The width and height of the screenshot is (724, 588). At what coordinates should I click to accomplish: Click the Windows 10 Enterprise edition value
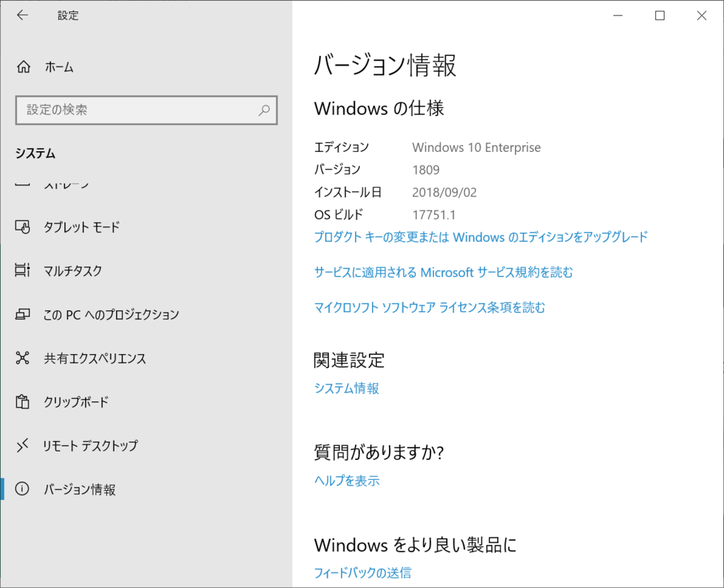click(x=477, y=147)
